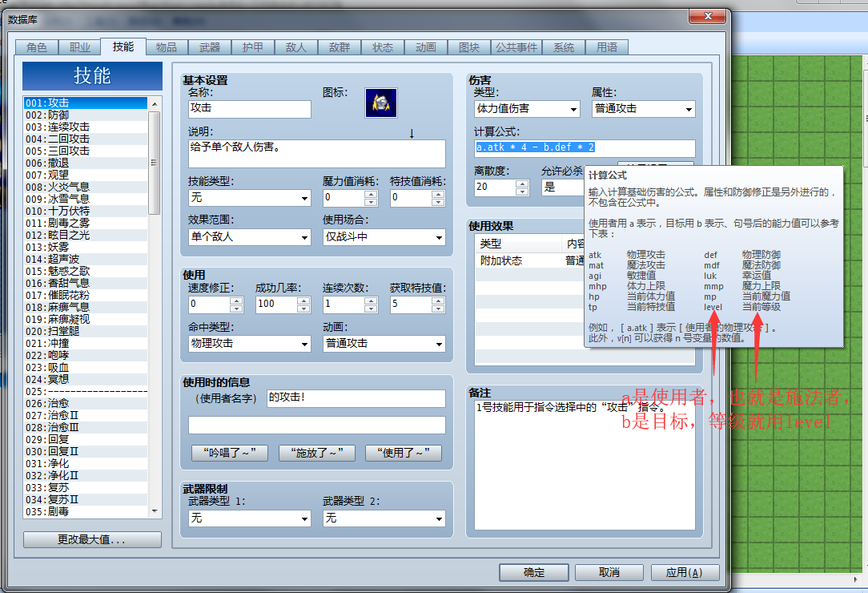
Task: Close the 数据库 window
Action: click(x=707, y=17)
